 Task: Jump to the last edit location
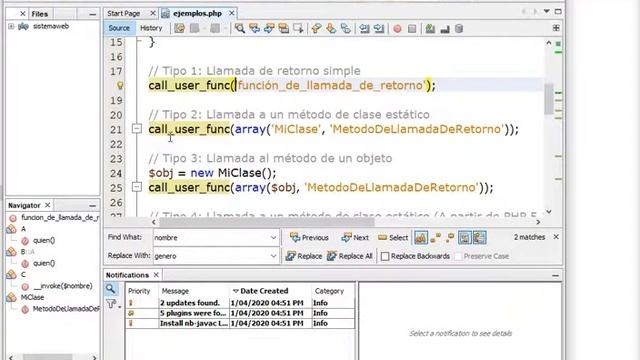click(x=180, y=28)
